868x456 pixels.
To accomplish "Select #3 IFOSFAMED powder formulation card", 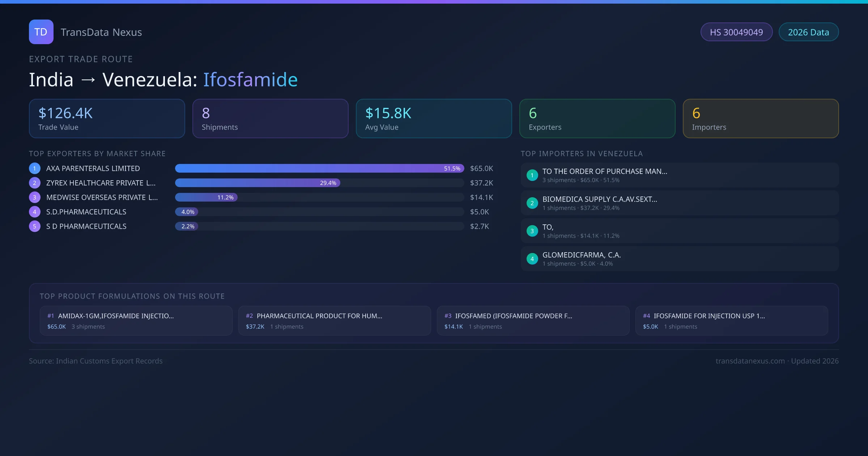I will (533, 321).
